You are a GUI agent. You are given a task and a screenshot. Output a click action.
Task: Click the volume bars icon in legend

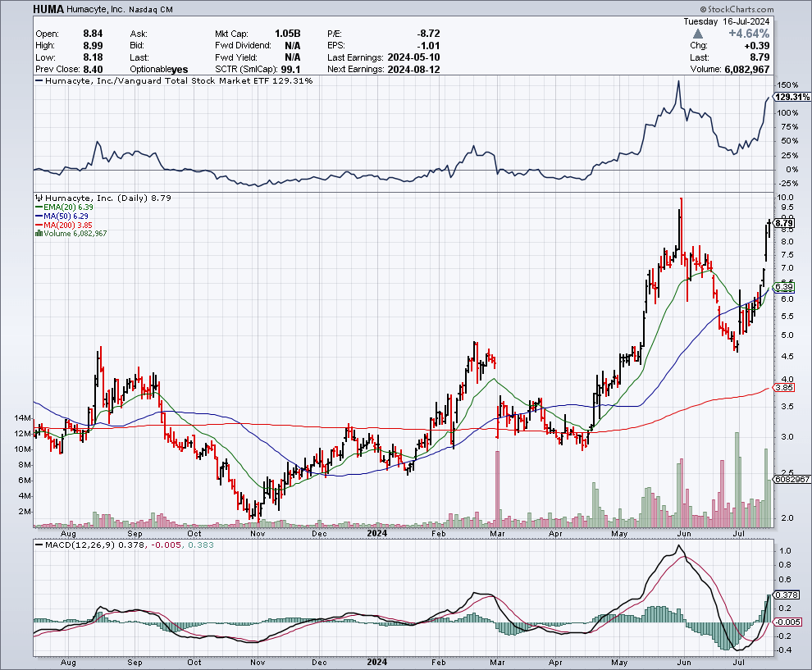(37, 234)
